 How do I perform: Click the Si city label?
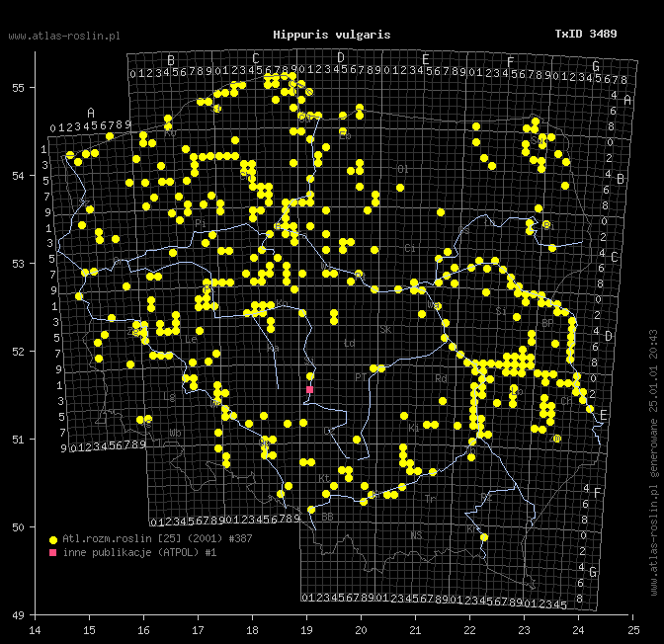tap(501, 311)
